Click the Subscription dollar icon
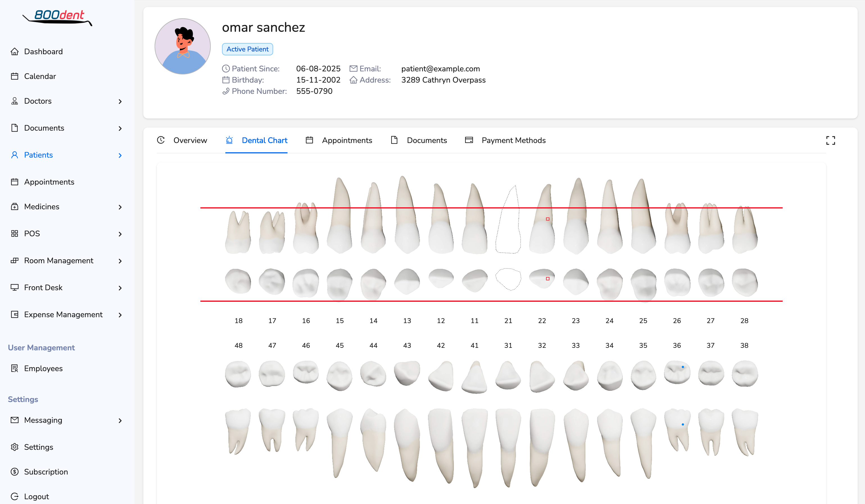The image size is (865, 504). (x=14, y=472)
